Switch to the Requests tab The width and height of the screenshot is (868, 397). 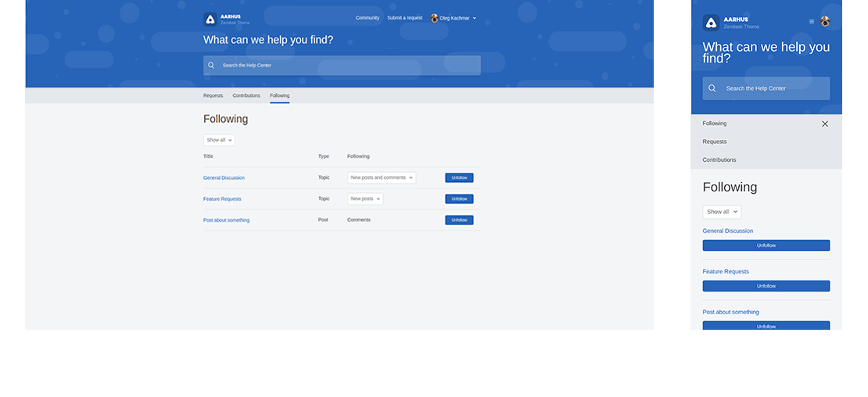coord(213,95)
